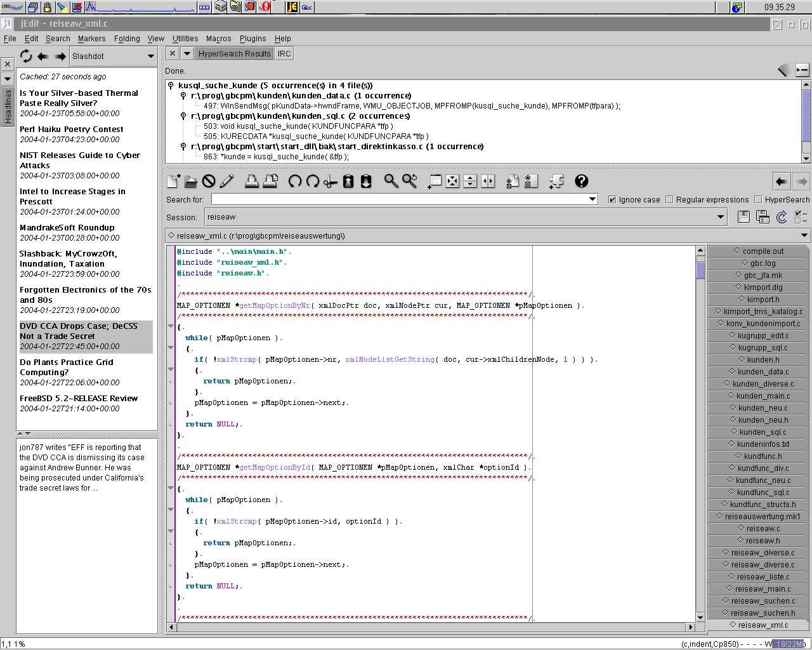Viewport: 812px width, 650px height.
Task: Click the Print icon in toolbar
Action: pyautogui.click(x=252, y=182)
